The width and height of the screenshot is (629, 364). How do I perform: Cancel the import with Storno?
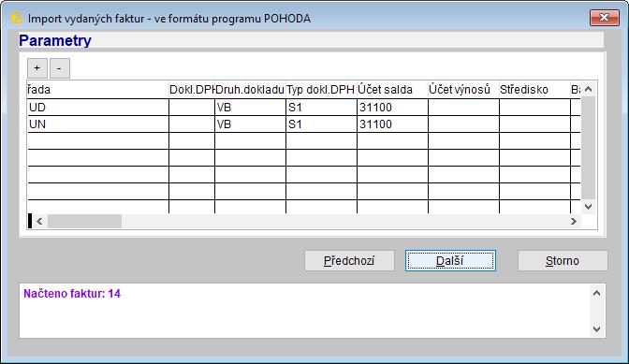click(x=563, y=261)
